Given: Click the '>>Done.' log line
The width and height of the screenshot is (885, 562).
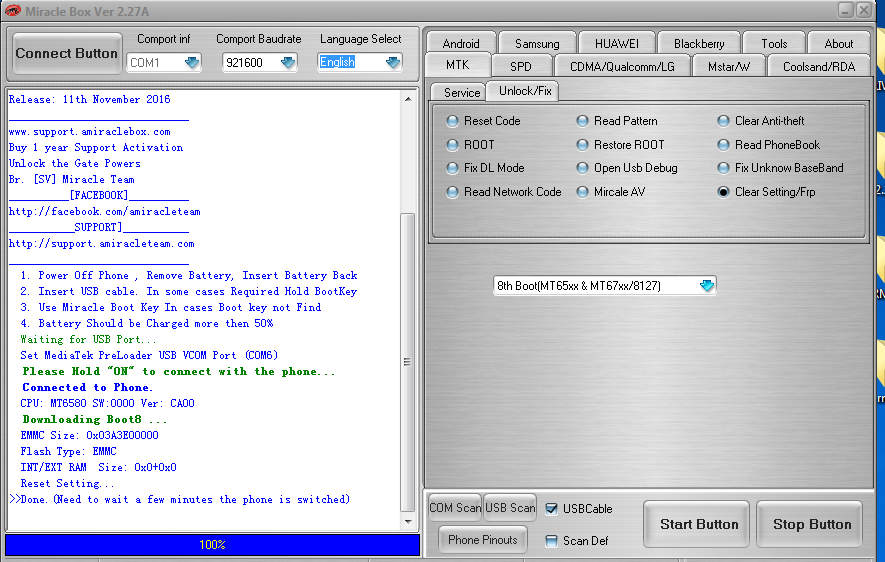Looking at the screenshot, I should click(179, 499).
